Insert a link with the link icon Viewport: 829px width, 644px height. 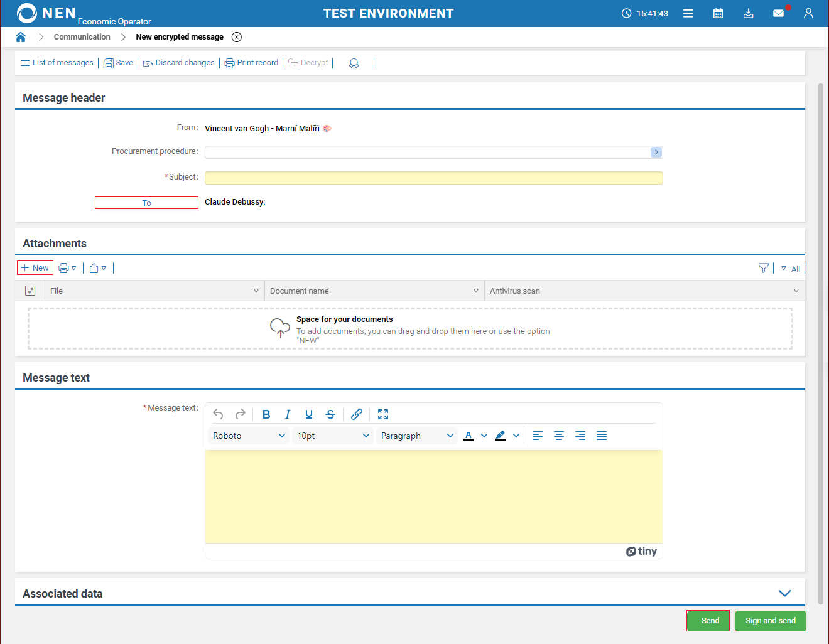click(357, 414)
